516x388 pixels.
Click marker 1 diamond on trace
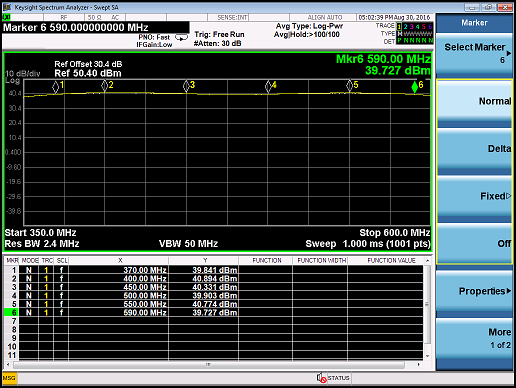[55, 87]
